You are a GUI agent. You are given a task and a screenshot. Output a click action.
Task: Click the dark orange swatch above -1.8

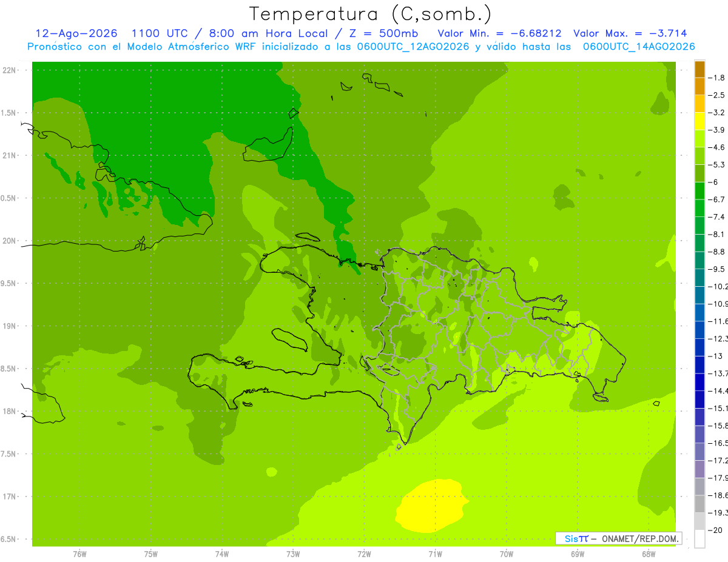(x=699, y=69)
